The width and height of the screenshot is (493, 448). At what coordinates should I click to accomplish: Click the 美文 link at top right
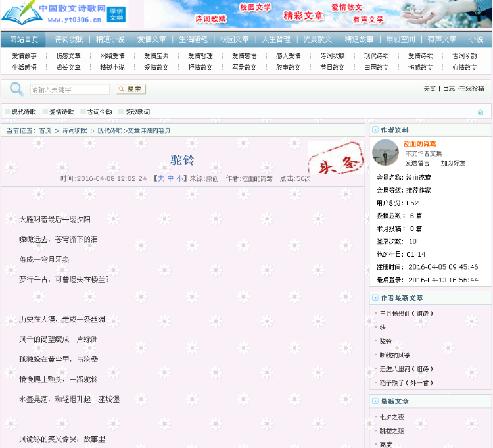(x=430, y=89)
